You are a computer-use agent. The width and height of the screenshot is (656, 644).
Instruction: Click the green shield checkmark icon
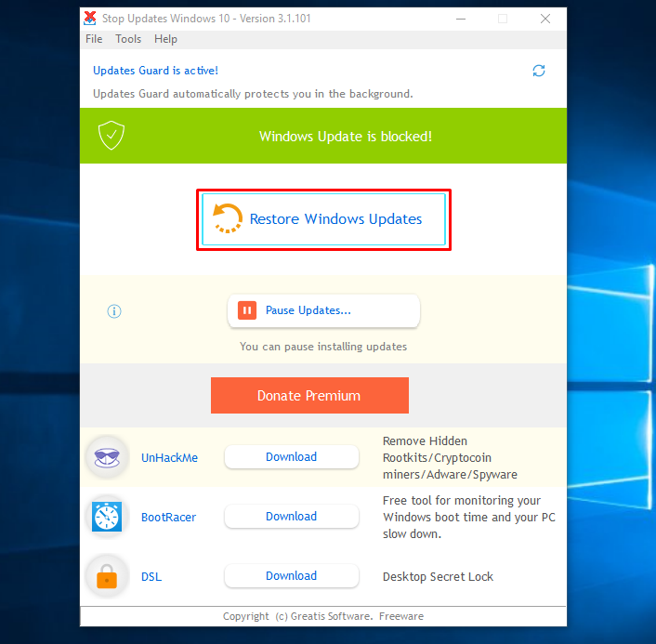pos(112,135)
